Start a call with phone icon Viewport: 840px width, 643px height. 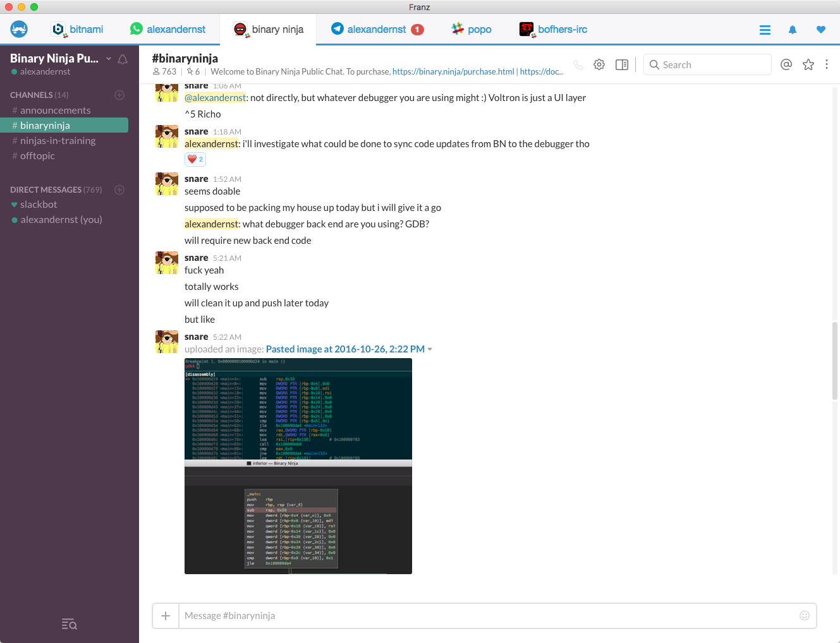pyautogui.click(x=578, y=64)
